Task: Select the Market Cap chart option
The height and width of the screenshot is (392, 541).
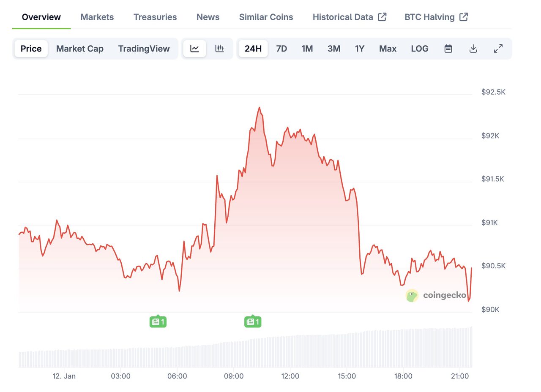Action: pos(80,49)
